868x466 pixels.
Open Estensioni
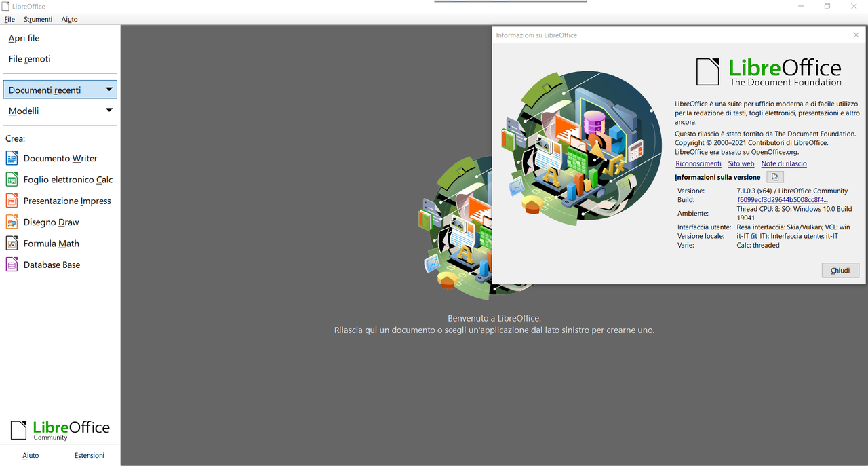[x=90, y=455]
